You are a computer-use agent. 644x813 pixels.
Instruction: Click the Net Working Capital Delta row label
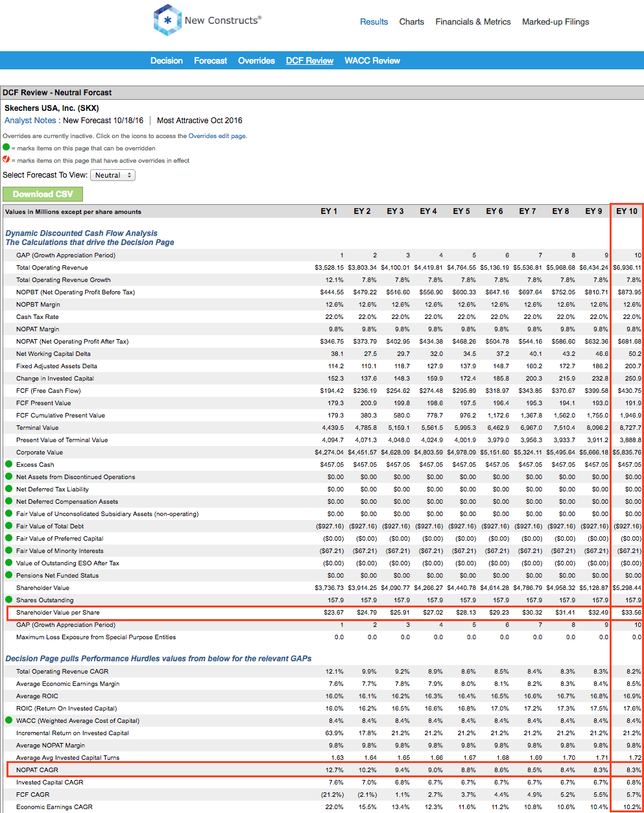pyautogui.click(x=53, y=353)
